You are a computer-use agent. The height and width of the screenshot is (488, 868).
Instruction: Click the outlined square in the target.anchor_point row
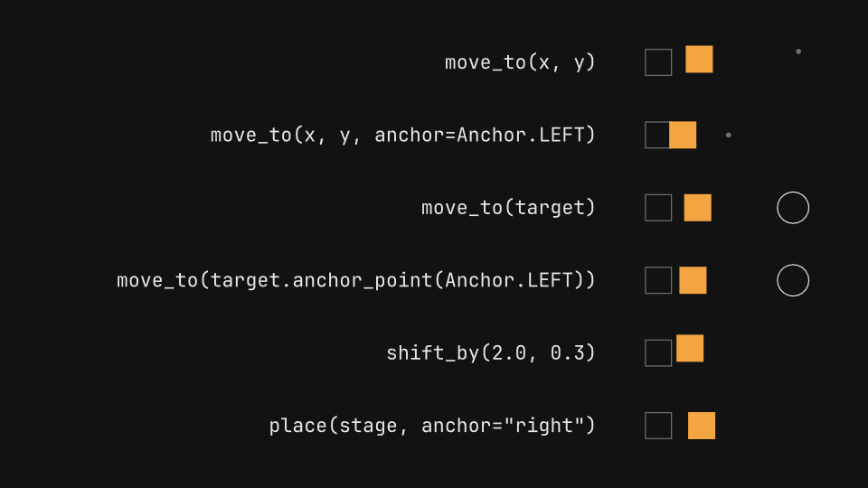point(658,280)
